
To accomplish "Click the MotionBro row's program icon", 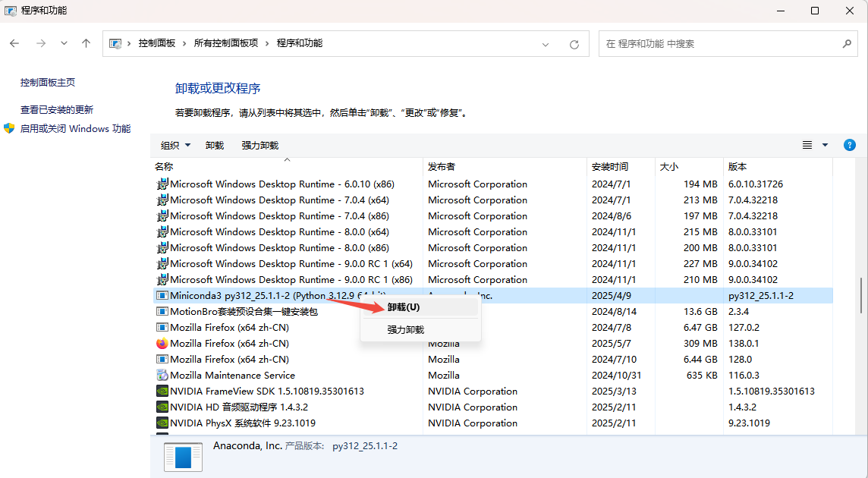I will point(162,312).
